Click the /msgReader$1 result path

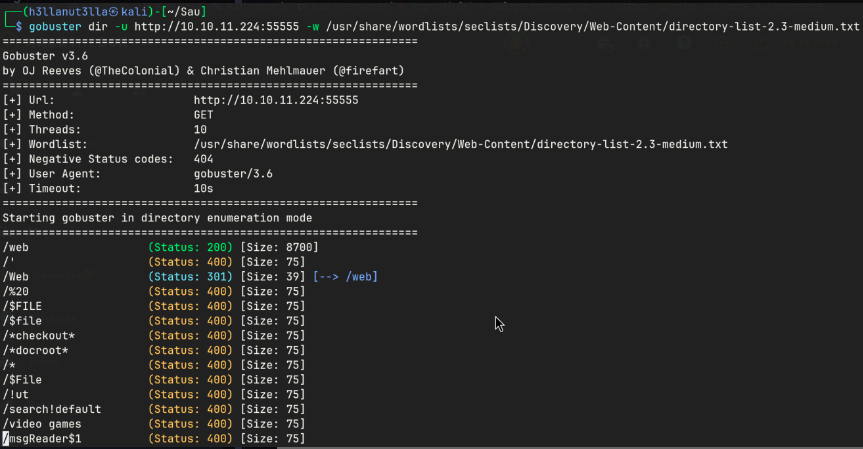pos(43,439)
